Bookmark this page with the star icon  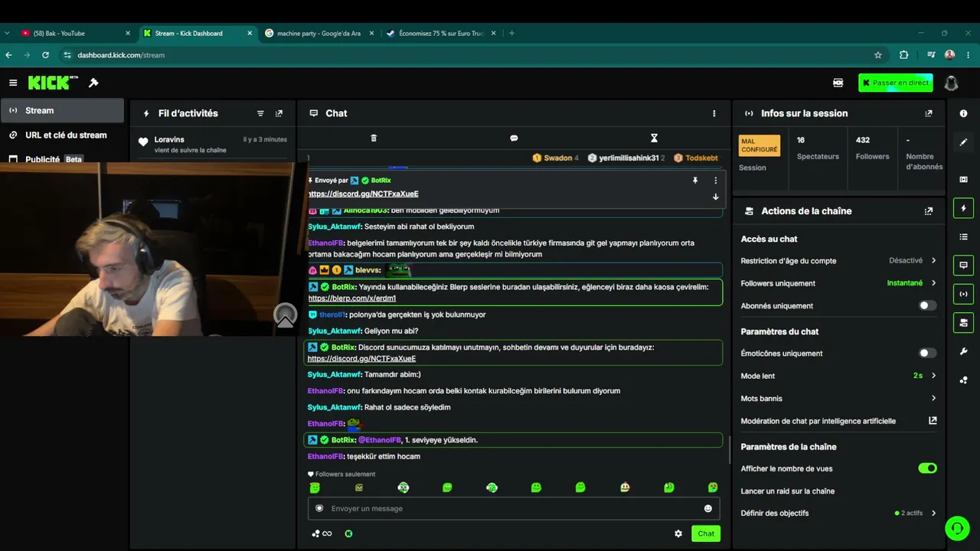click(878, 55)
